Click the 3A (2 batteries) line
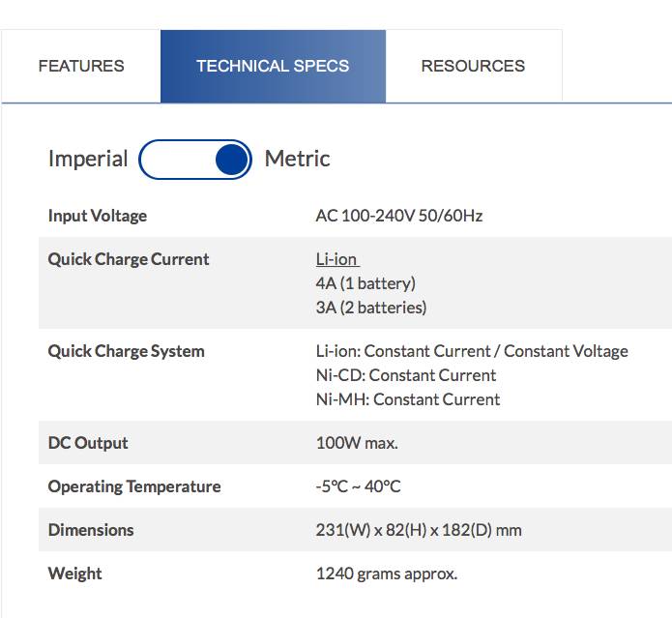 [x=371, y=308]
